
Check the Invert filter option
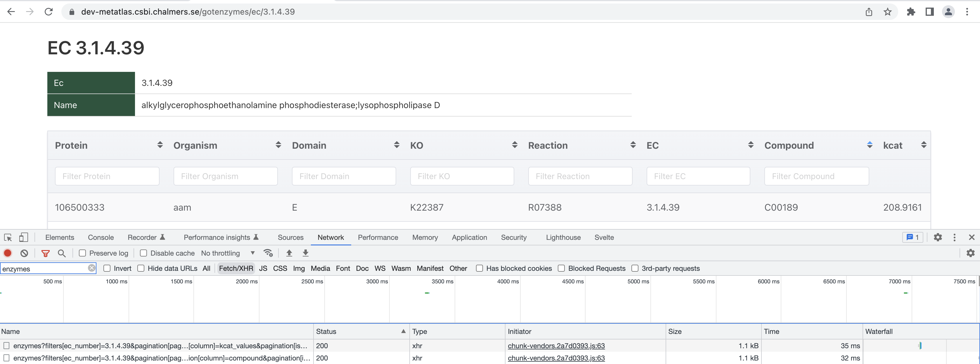107,268
